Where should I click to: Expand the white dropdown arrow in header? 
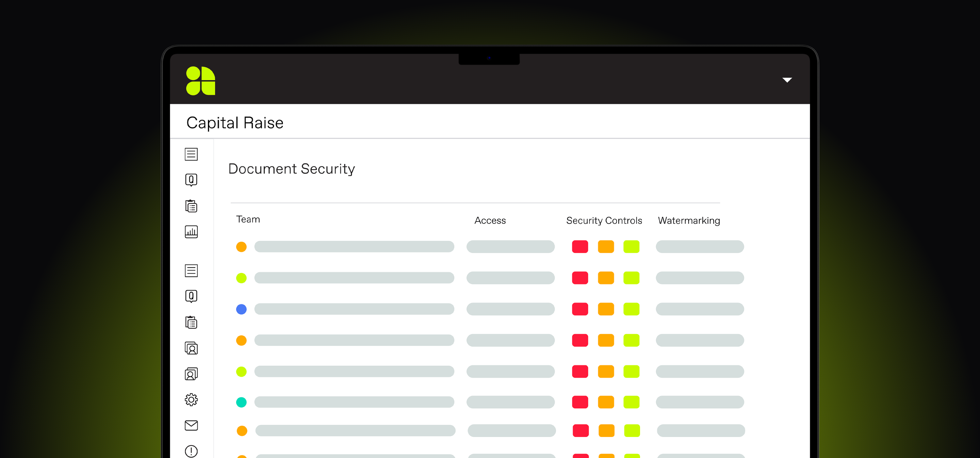click(787, 80)
